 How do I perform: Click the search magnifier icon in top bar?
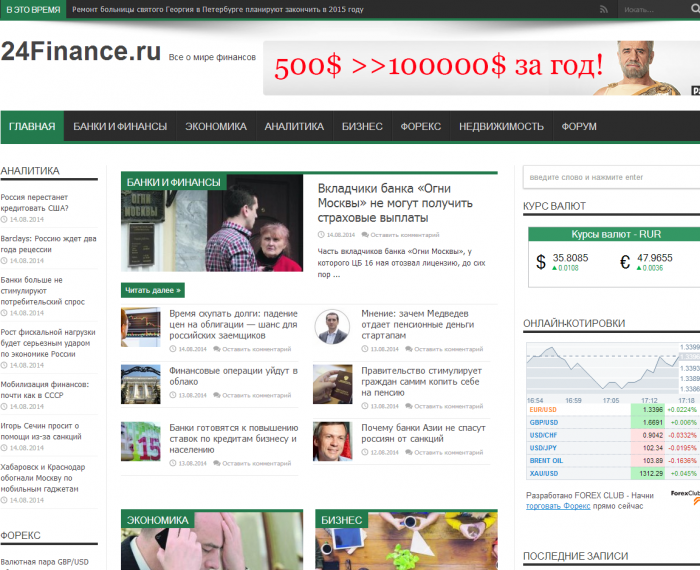[696, 9]
